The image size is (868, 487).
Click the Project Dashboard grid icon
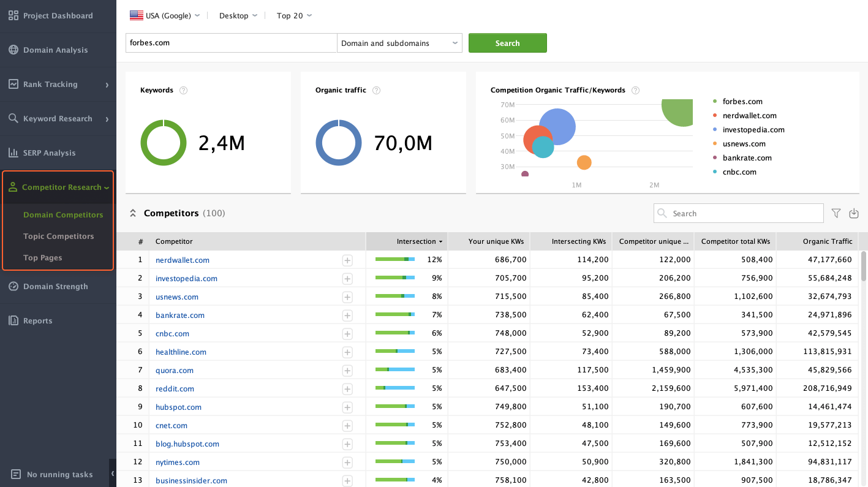[x=13, y=15]
